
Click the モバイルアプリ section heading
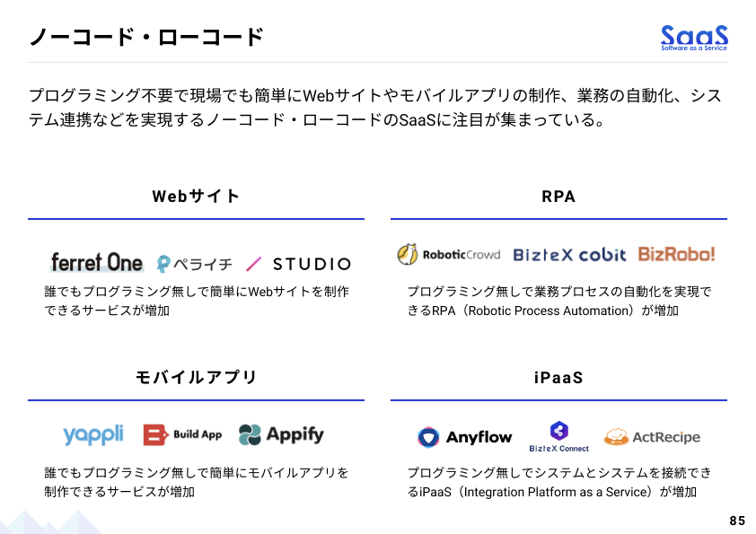[x=196, y=378]
